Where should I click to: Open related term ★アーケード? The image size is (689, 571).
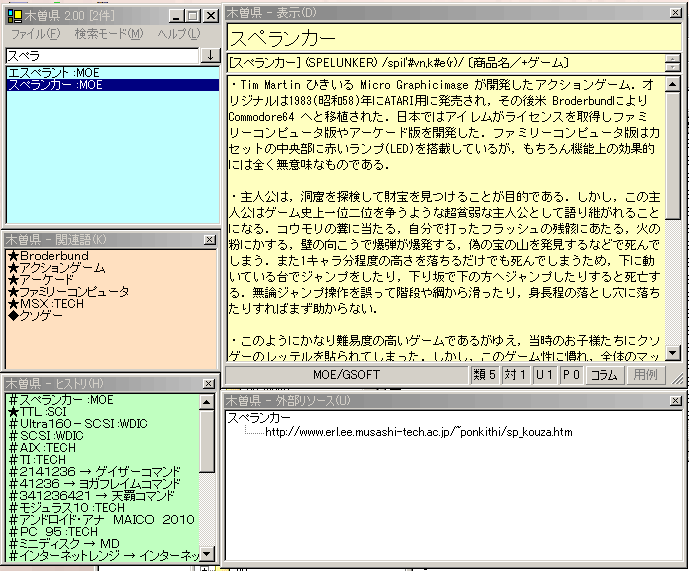pos(41,280)
